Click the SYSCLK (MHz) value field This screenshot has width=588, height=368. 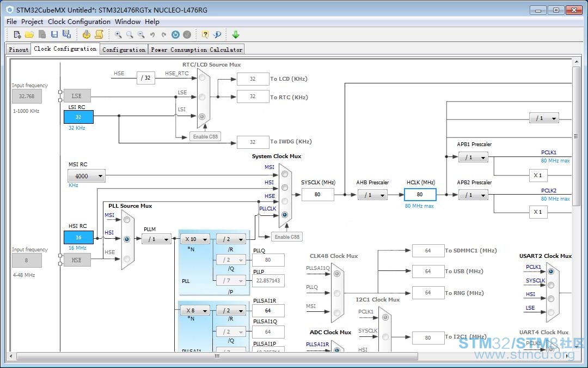pyautogui.click(x=317, y=195)
